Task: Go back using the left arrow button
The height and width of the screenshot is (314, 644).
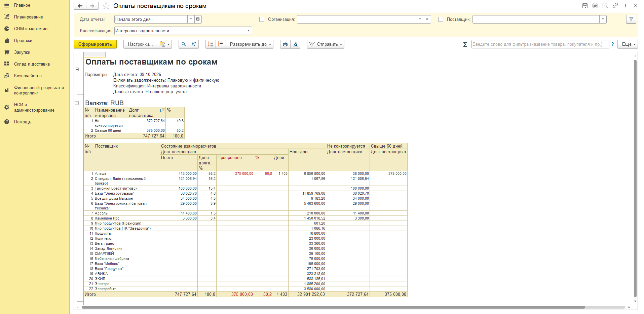Action: pos(80,6)
